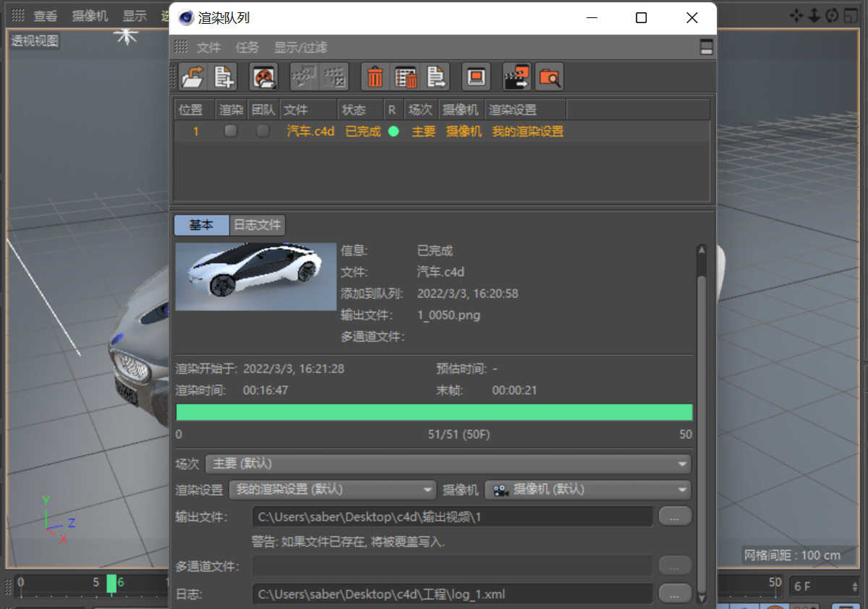Click the green render progress bar
The width and height of the screenshot is (868, 609).
point(434,412)
